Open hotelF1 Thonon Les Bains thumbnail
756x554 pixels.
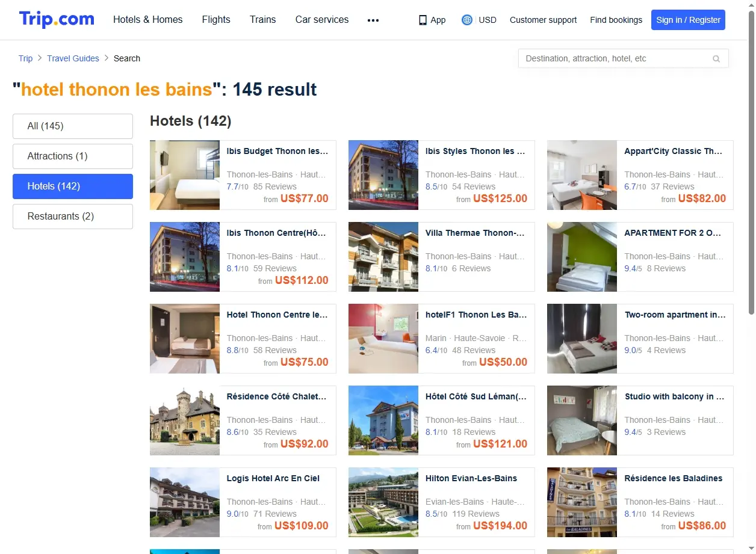383,339
